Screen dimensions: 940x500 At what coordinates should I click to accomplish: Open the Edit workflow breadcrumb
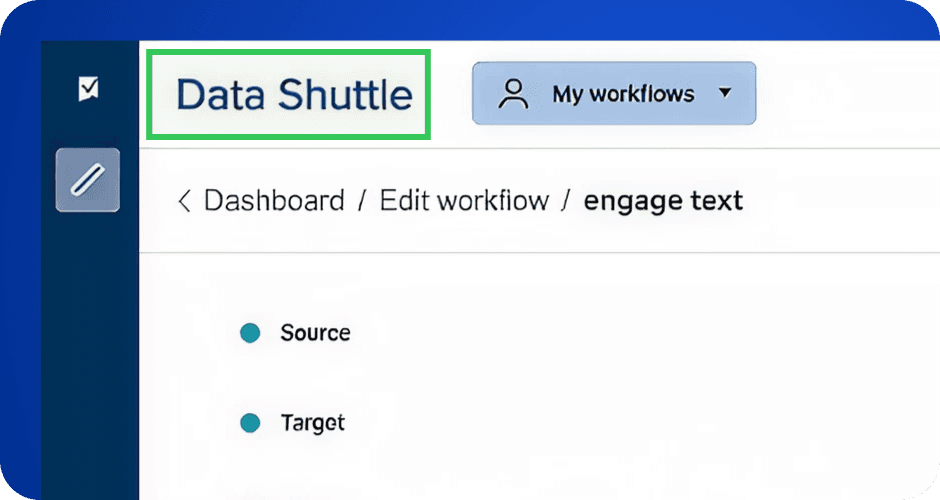(464, 201)
